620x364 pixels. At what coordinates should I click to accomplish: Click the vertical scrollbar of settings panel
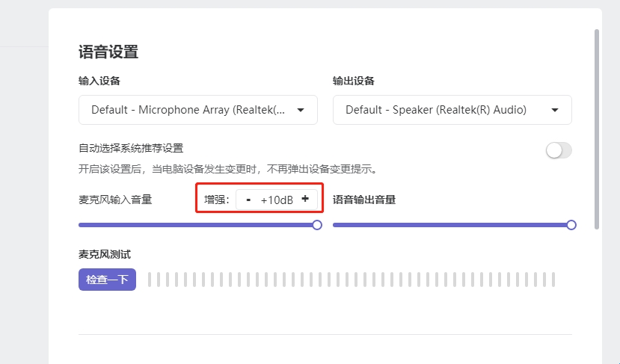click(597, 129)
